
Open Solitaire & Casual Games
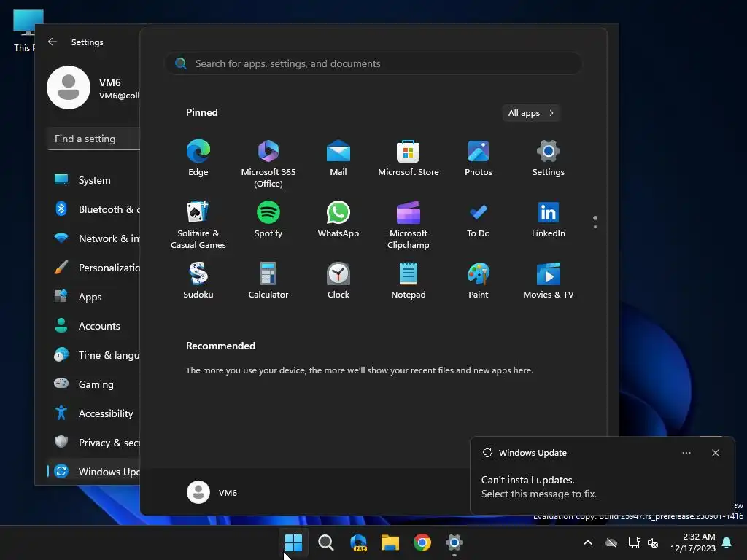(x=198, y=225)
